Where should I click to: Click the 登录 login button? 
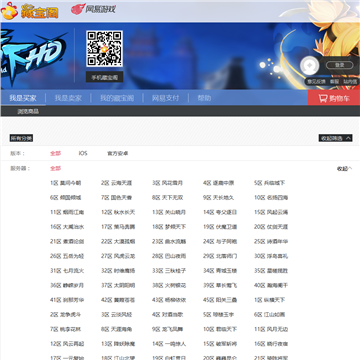(339, 65)
